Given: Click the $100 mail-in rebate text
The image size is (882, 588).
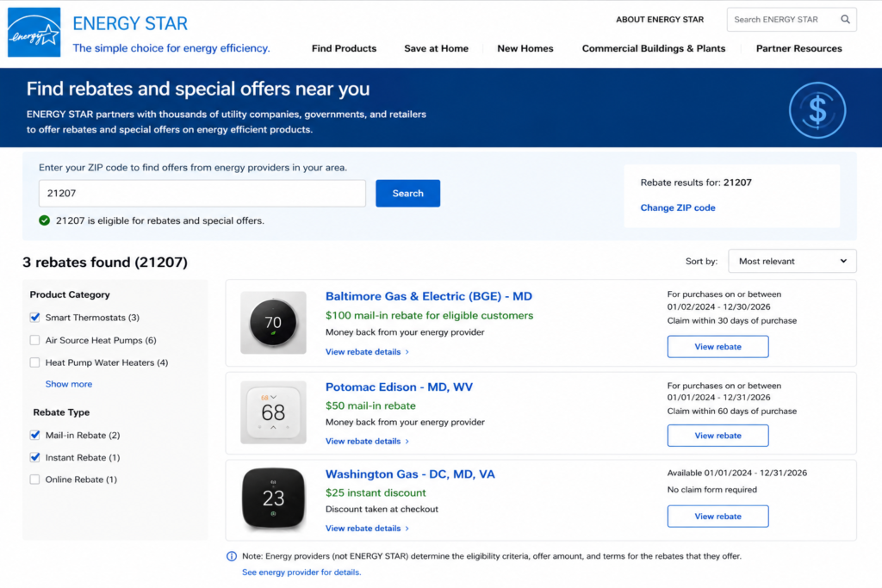Looking at the screenshot, I should coord(429,315).
